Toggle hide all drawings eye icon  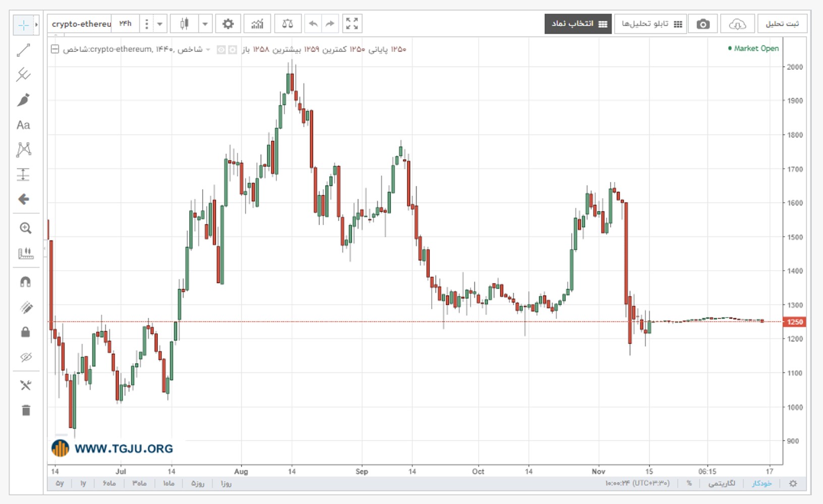(x=25, y=357)
